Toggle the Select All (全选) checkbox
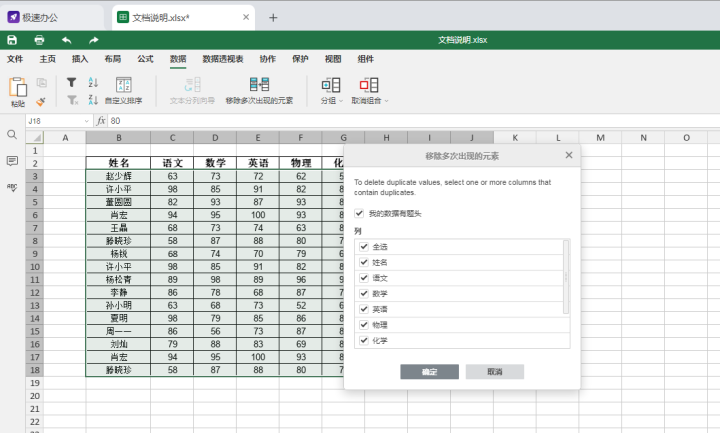The width and height of the screenshot is (720, 433). (364, 247)
